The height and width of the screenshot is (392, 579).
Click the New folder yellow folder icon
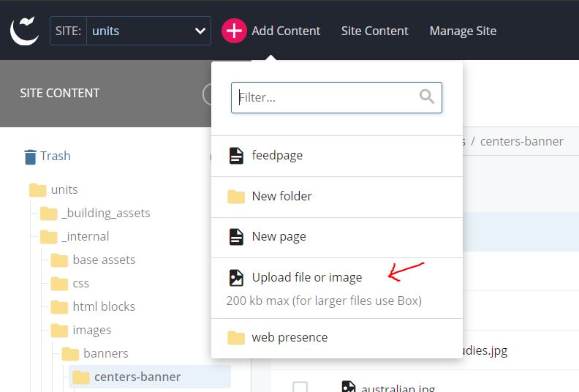tap(236, 197)
